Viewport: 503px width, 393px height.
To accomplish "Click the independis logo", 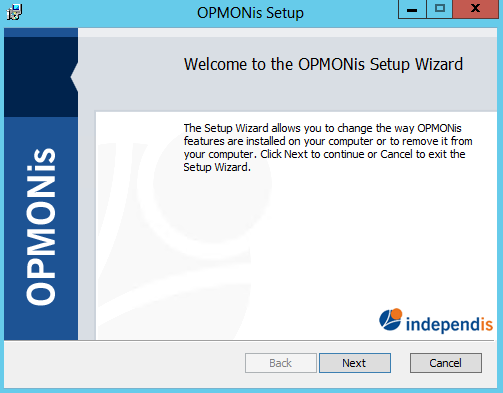I will tap(436, 320).
